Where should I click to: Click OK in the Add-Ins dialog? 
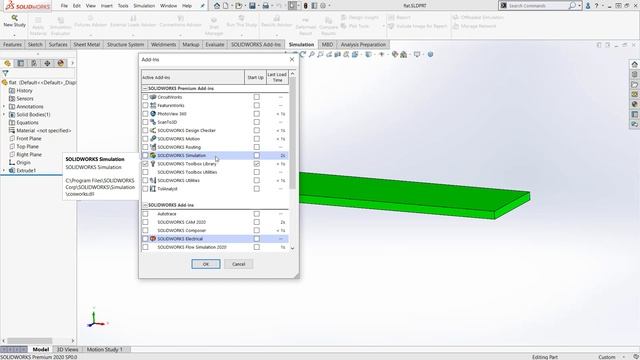(x=206, y=264)
